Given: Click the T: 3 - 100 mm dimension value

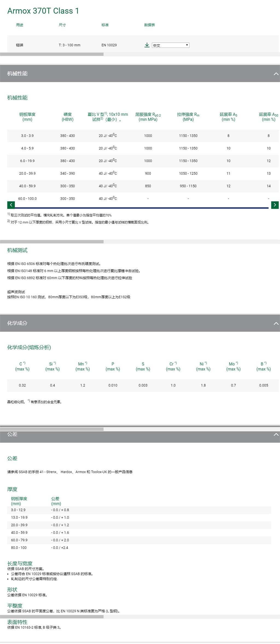Looking at the screenshot, I should 69,45.
